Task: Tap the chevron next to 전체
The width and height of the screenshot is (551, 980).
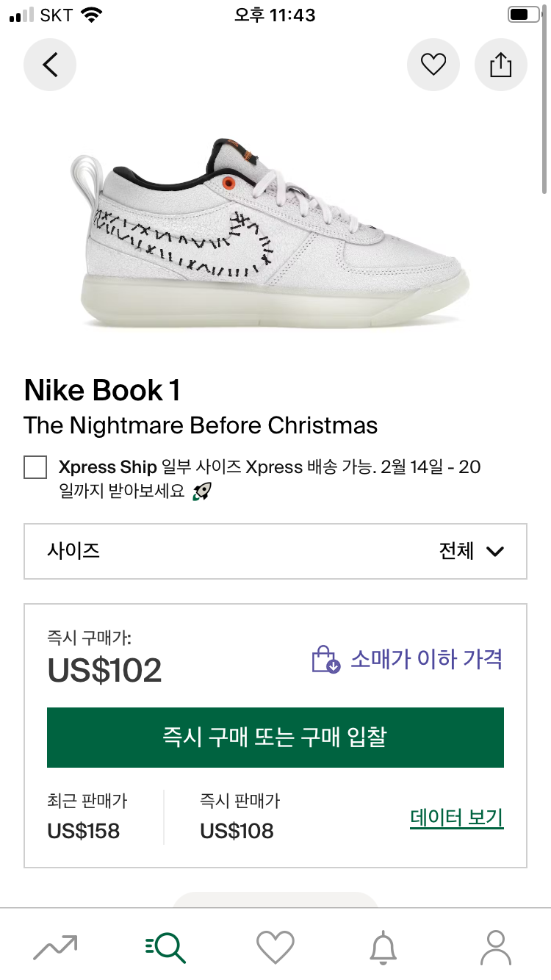Action: click(495, 552)
